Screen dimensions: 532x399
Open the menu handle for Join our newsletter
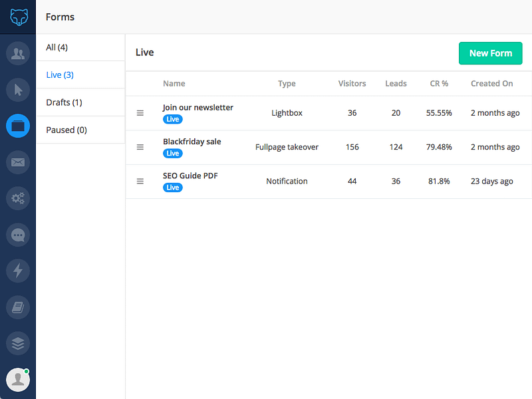coord(140,113)
